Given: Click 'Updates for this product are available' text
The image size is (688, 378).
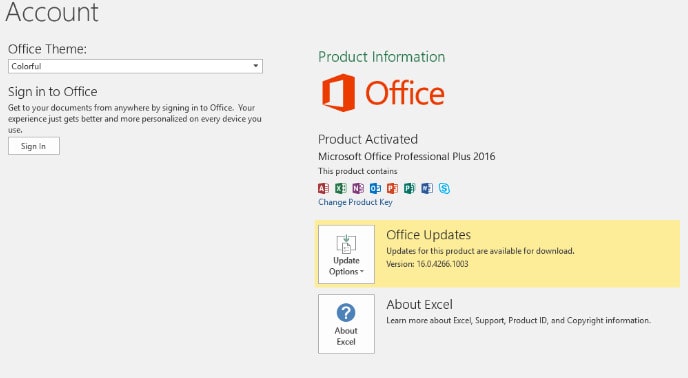Looking at the screenshot, I should coord(480,251).
